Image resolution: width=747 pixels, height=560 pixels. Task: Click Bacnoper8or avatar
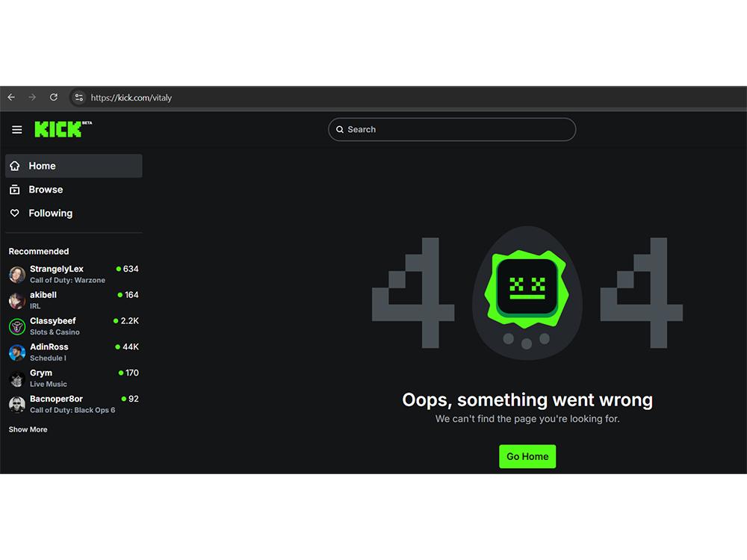click(17, 404)
